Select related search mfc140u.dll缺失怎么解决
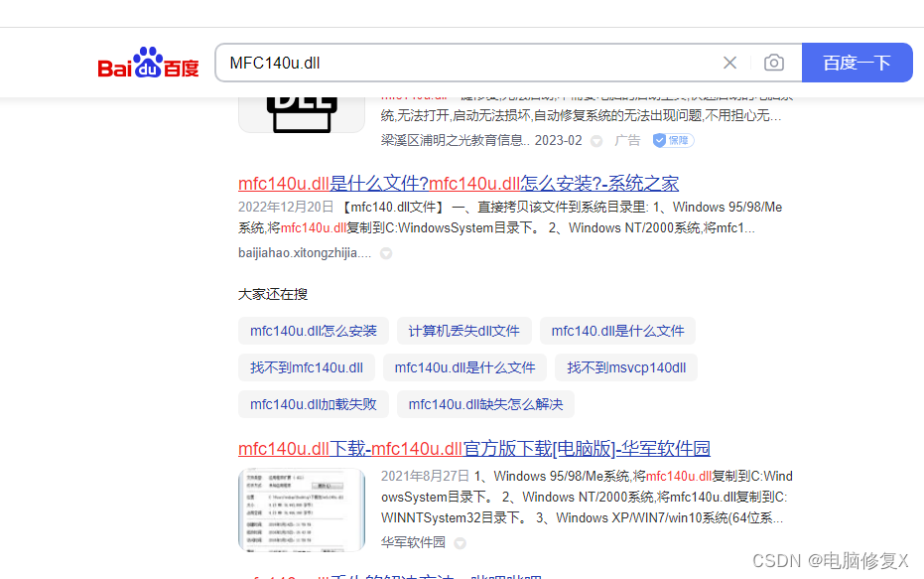This screenshot has width=924, height=579. (485, 404)
